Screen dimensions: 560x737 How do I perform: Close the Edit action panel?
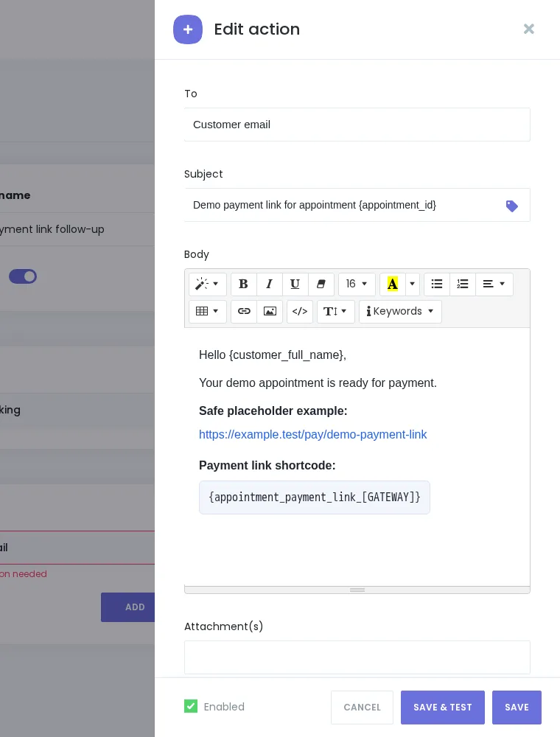point(529,29)
